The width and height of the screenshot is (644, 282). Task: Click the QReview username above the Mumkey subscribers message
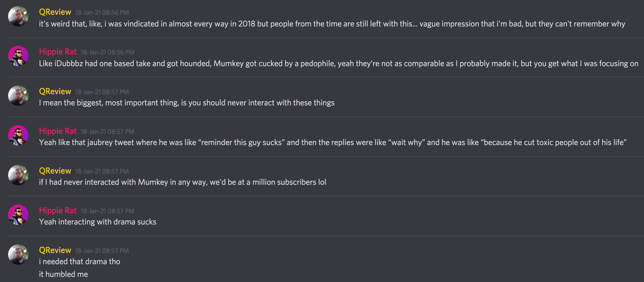pyautogui.click(x=55, y=171)
